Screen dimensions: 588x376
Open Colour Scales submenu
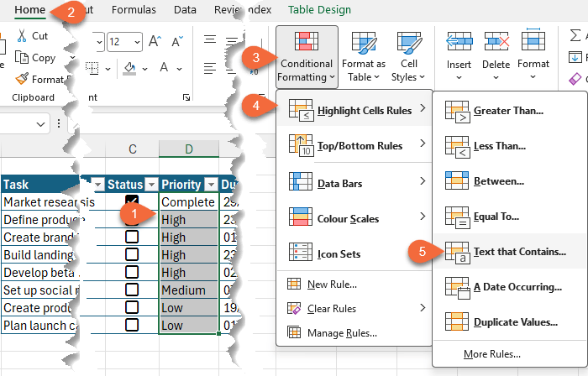[x=354, y=218]
